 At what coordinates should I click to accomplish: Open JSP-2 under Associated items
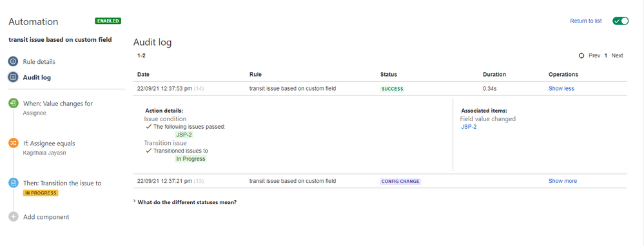pos(469,127)
